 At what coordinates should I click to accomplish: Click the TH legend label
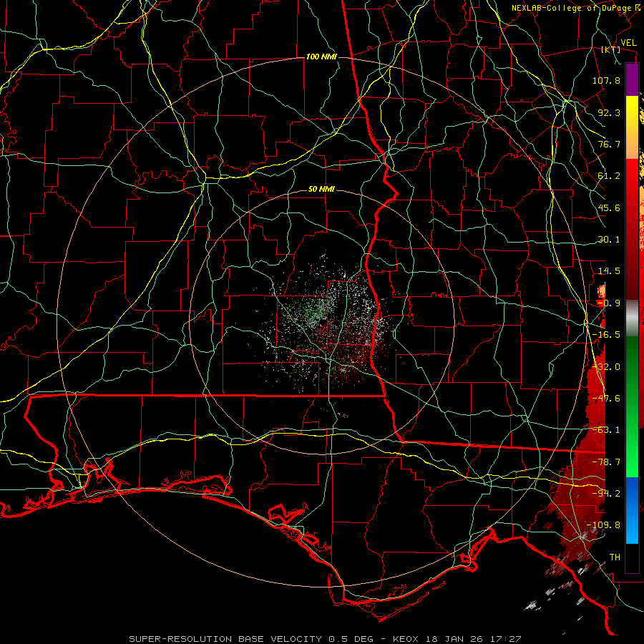tap(615, 557)
